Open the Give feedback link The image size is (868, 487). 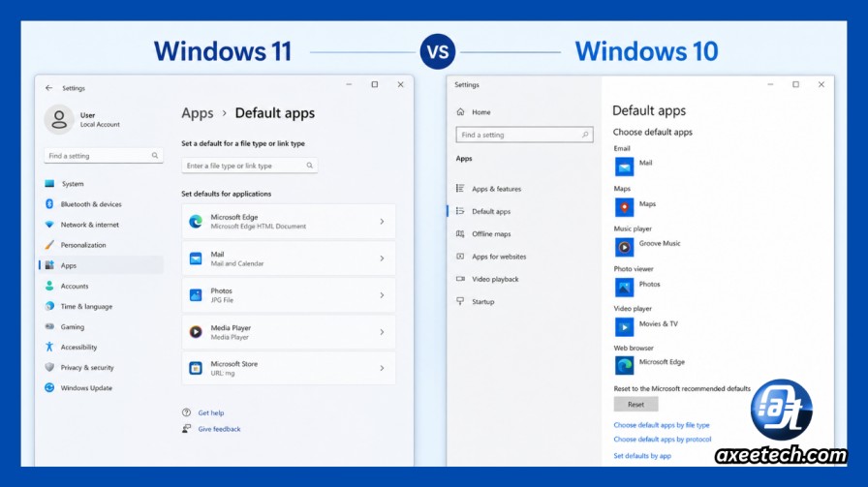click(x=219, y=429)
